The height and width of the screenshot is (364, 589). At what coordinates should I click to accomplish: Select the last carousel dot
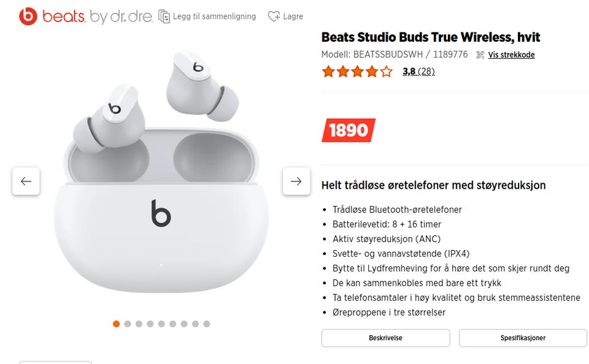tap(207, 324)
